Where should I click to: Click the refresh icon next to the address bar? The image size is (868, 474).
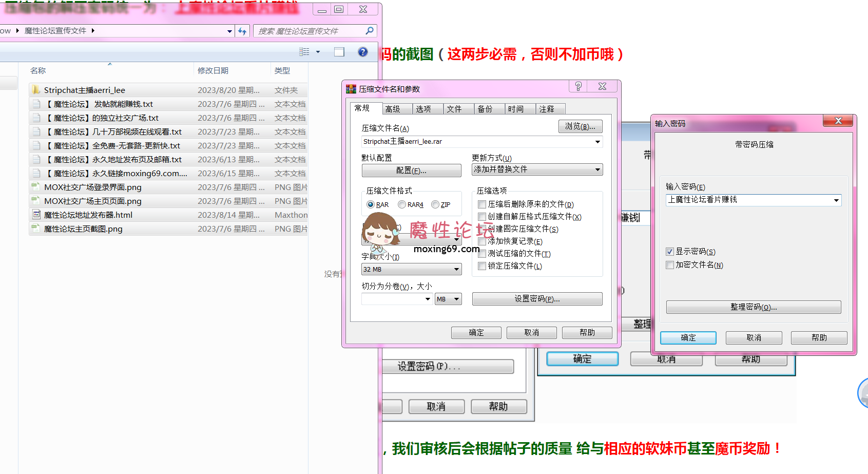pos(242,31)
